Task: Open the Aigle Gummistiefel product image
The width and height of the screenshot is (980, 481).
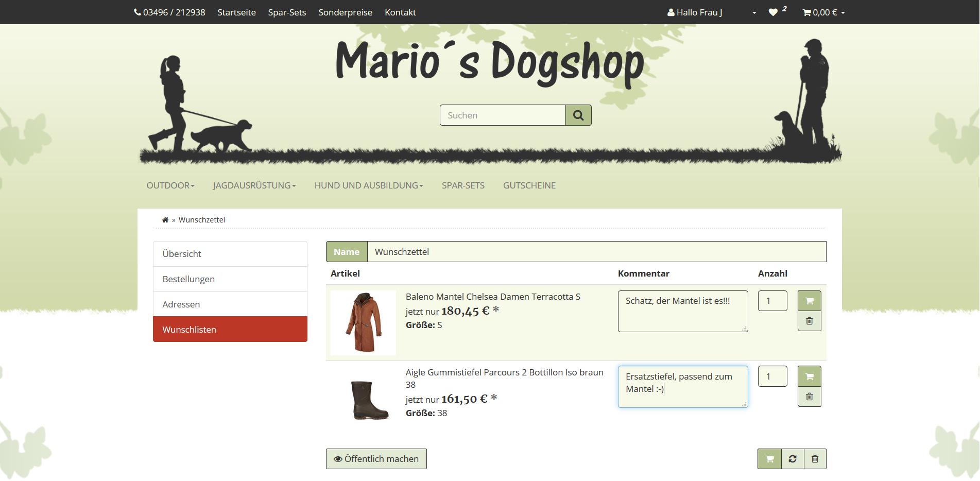Action: [369, 400]
